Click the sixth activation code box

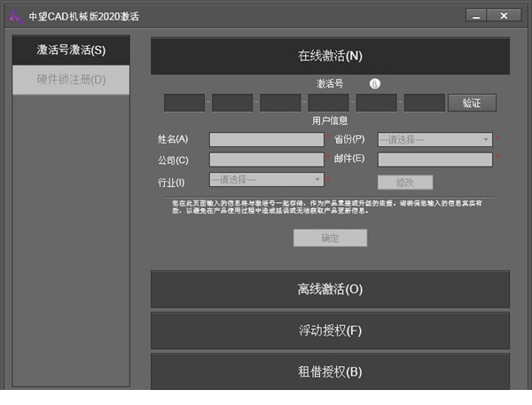[x=425, y=103]
